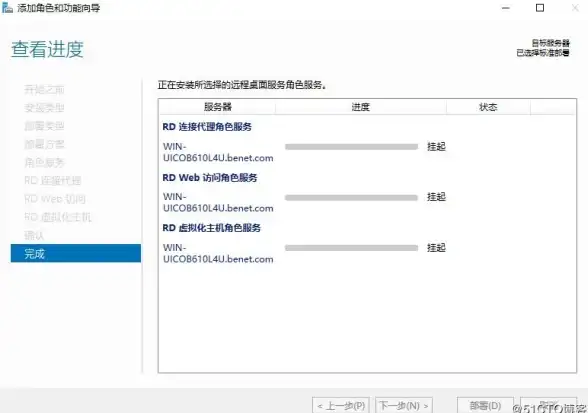Click the 状态 column header
This screenshot has height=413, width=588.
(488, 107)
